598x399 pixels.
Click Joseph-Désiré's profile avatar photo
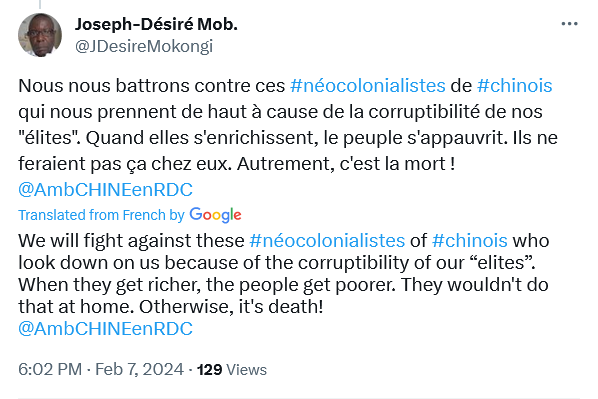click(x=40, y=35)
